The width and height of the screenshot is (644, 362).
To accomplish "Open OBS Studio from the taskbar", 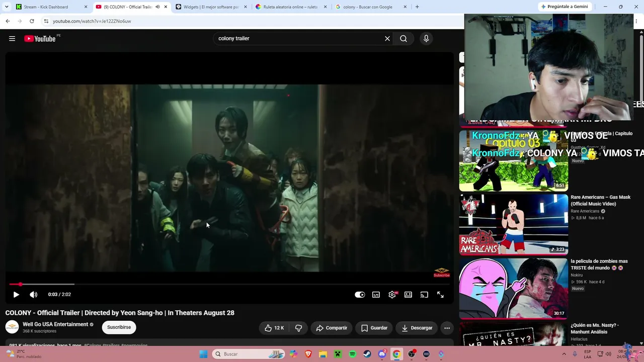I will click(412, 354).
